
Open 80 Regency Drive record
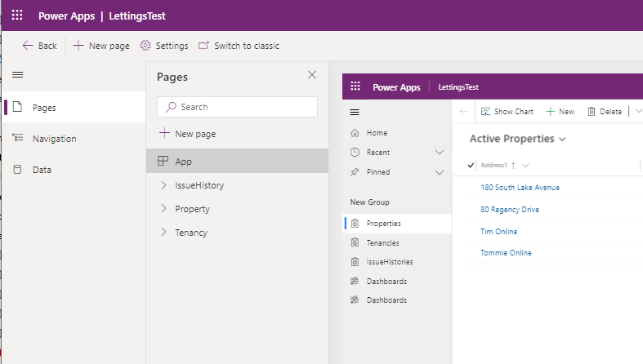[510, 210]
